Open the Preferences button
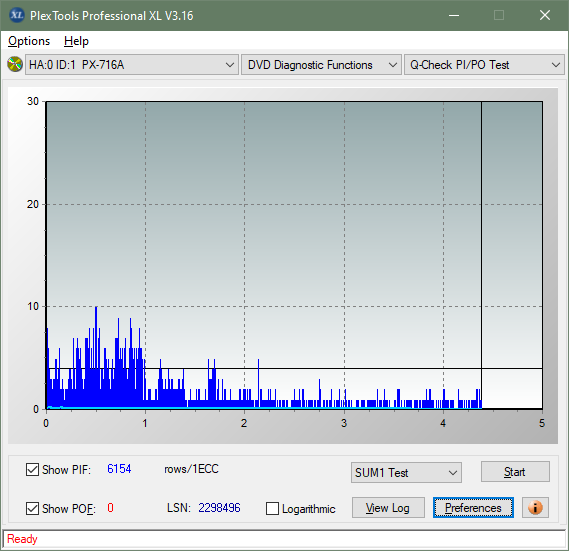The image size is (569, 551). [x=473, y=507]
